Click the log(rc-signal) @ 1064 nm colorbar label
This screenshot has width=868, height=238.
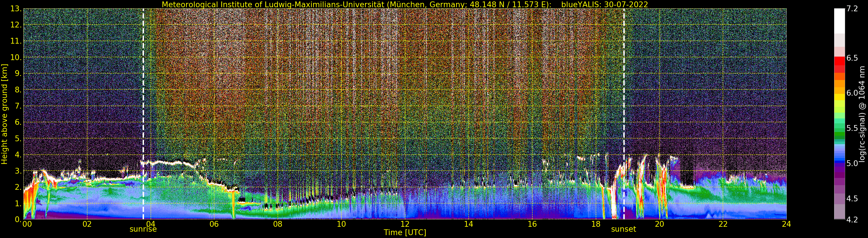pos(862,114)
